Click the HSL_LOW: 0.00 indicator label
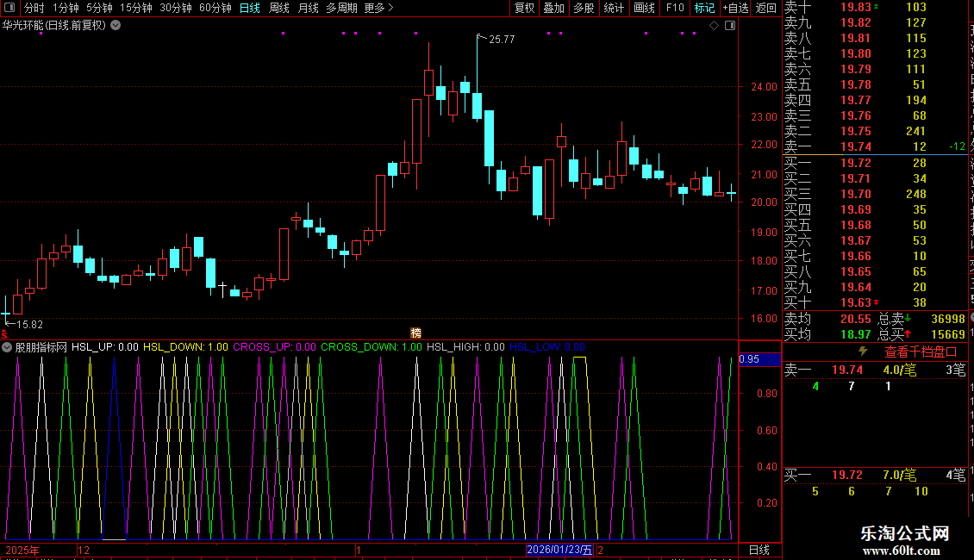Screen dimensions: 974x560 [547, 347]
